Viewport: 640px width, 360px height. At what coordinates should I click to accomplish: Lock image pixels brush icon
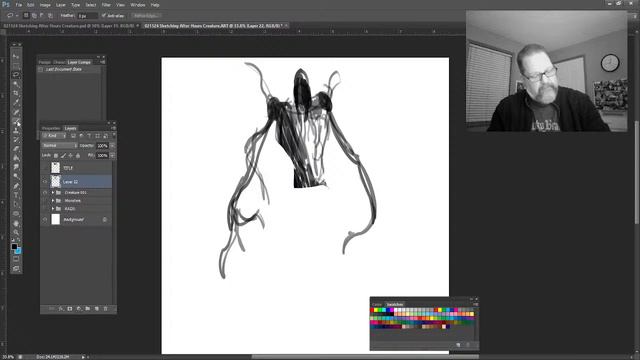[x=63, y=156]
